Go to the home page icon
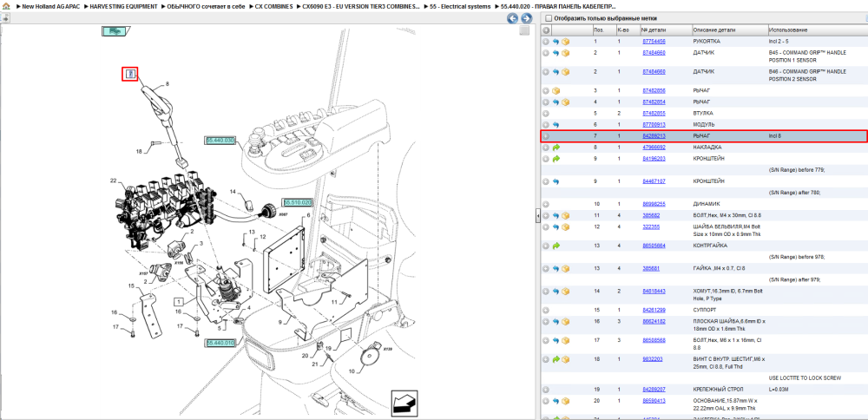 click(x=7, y=6)
